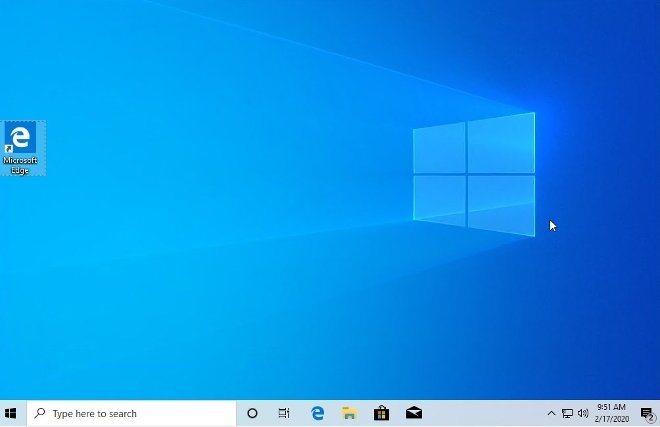Open File Explorer from the taskbar
This screenshot has height=427, width=660.
coord(349,414)
